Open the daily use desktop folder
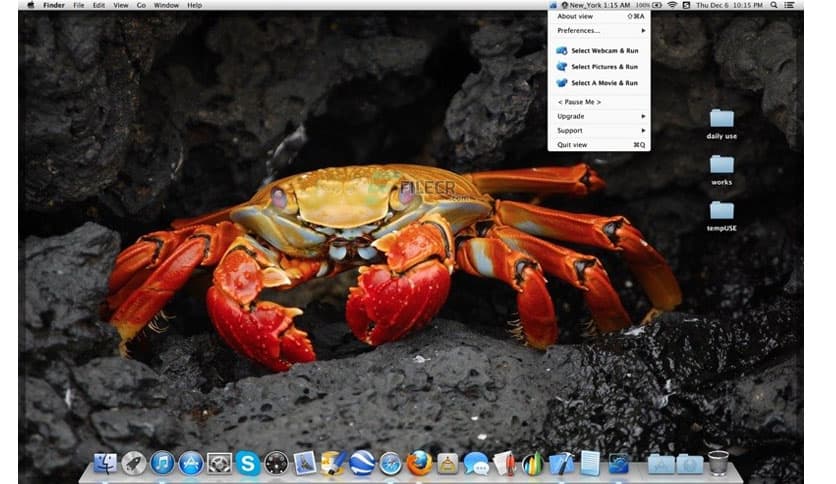The image size is (836, 484). [721, 119]
